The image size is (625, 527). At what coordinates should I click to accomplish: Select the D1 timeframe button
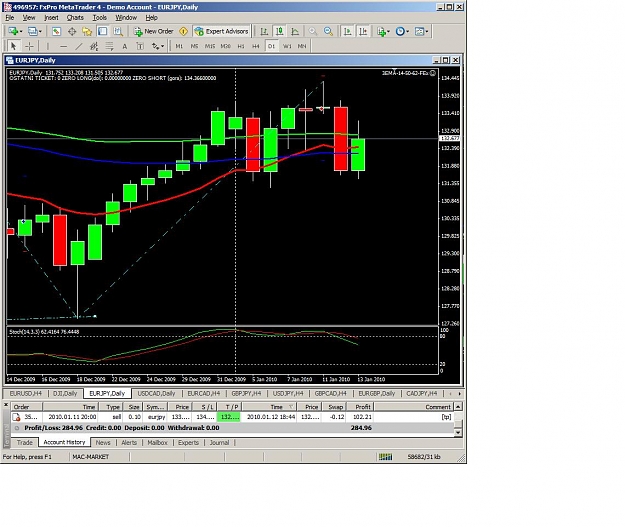pyautogui.click(x=271, y=46)
